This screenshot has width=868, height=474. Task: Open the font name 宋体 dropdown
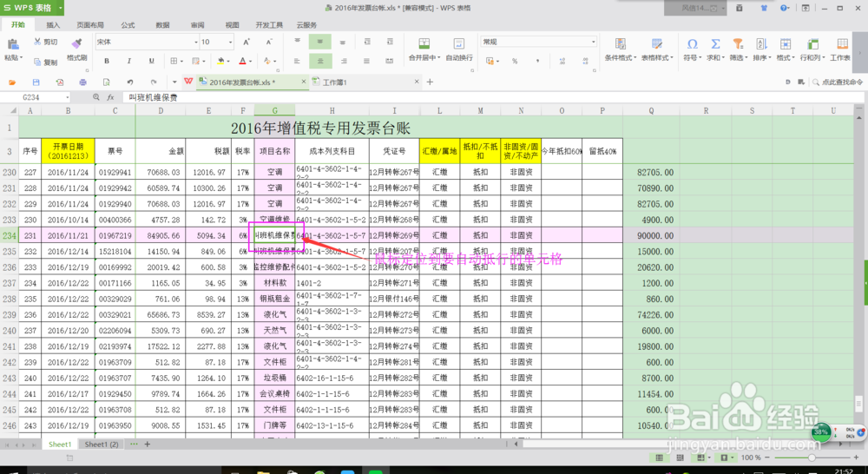click(x=195, y=42)
